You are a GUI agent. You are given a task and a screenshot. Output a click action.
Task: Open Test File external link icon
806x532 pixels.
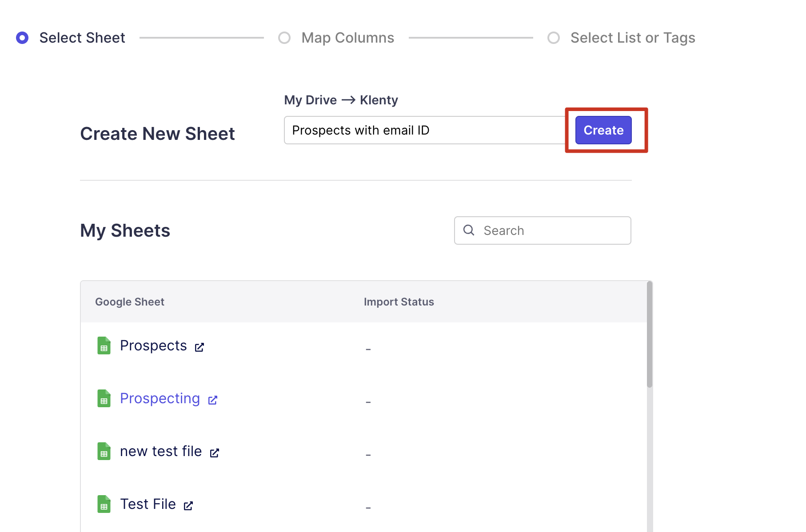188,506
